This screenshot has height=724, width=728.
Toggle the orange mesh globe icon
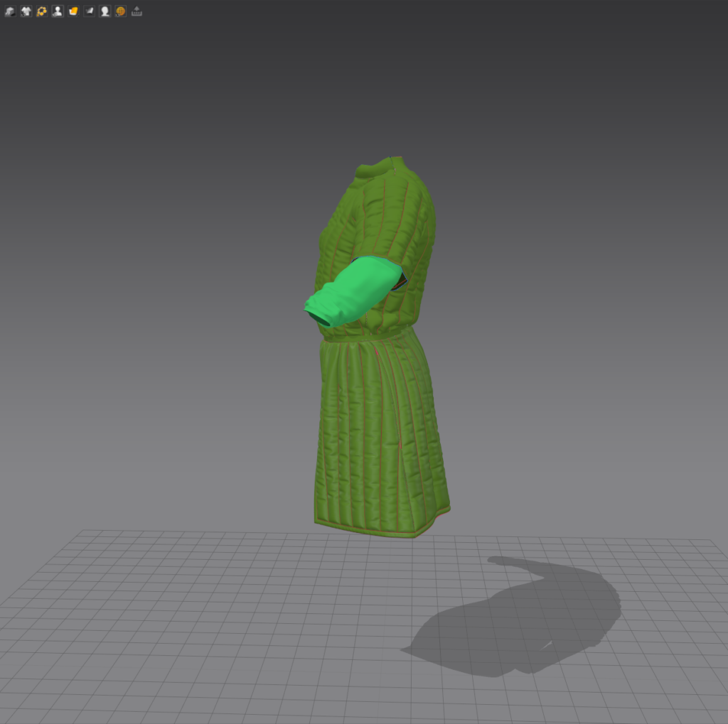pos(121,11)
